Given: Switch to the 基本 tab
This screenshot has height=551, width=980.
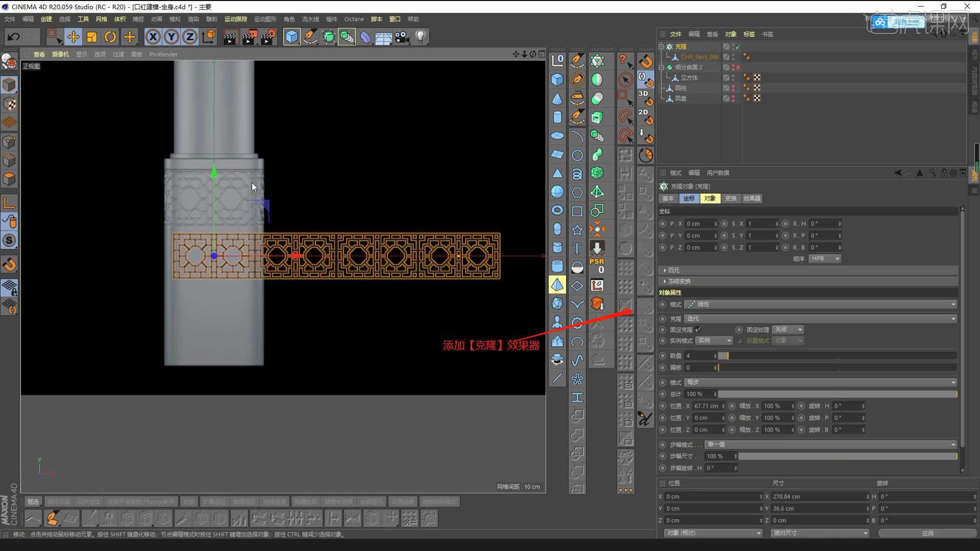Looking at the screenshot, I should (668, 198).
